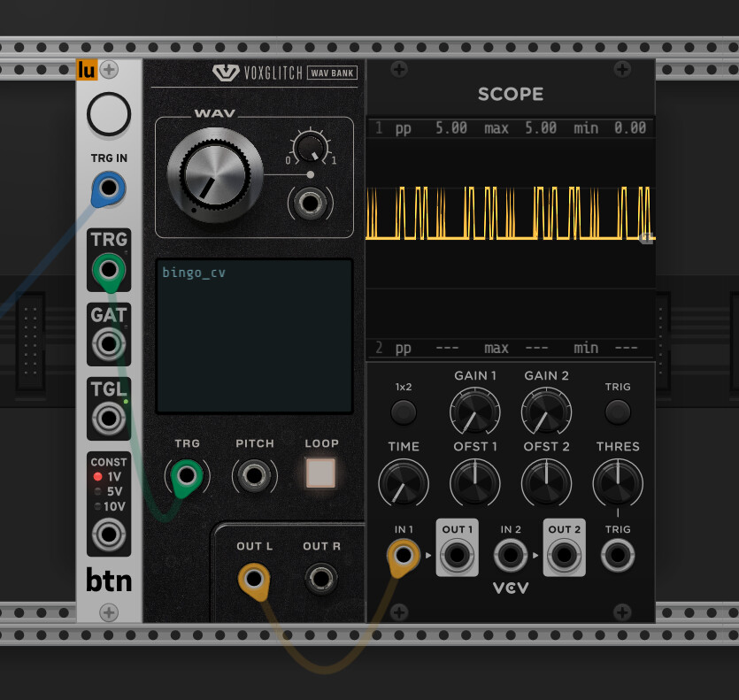Push the large round button on btn module
This screenshot has height=700, width=739.
[x=109, y=114]
